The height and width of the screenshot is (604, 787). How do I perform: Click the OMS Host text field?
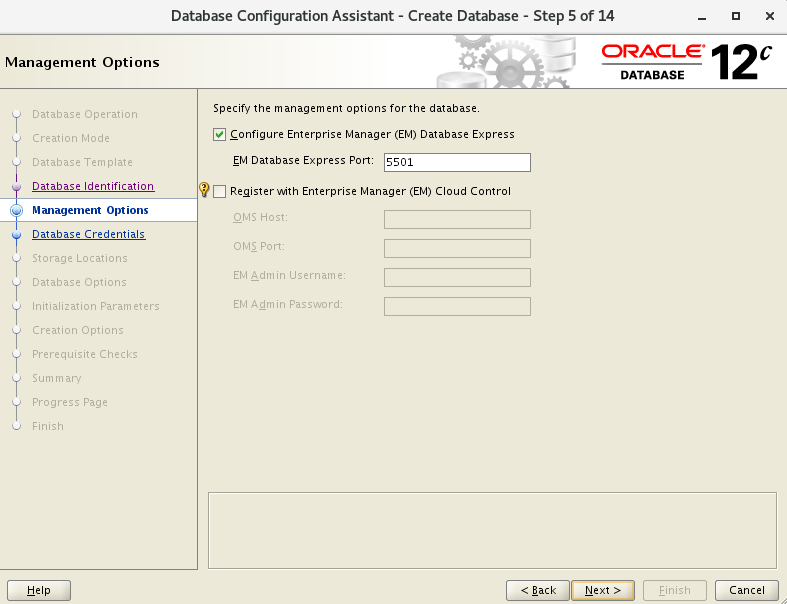(457, 219)
